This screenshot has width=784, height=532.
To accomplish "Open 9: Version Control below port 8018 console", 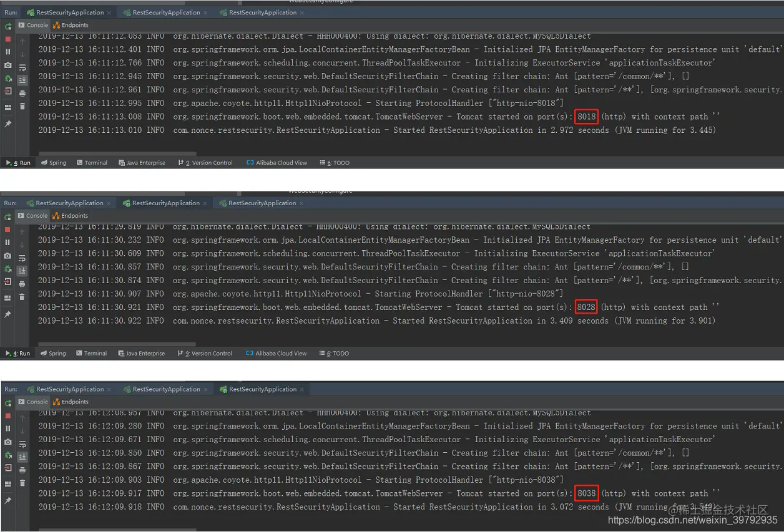I will pyautogui.click(x=205, y=163).
